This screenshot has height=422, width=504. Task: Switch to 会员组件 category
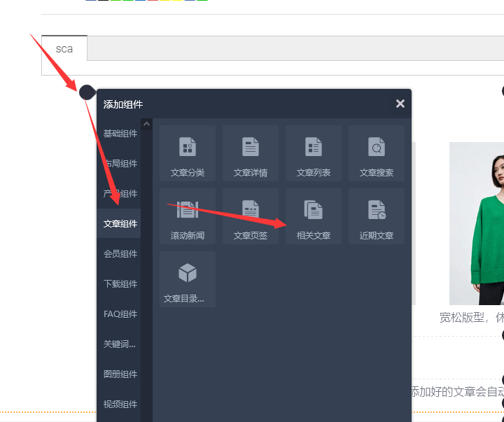120,254
